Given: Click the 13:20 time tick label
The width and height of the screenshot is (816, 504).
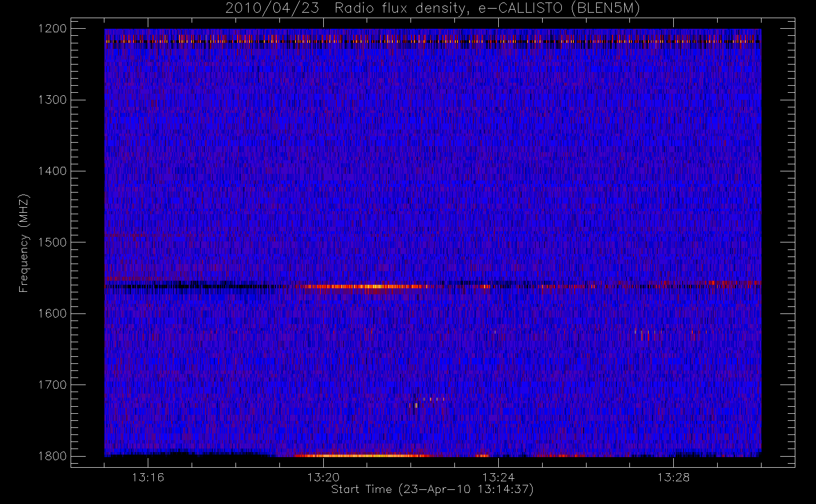Looking at the screenshot, I should click(x=323, y=477).
